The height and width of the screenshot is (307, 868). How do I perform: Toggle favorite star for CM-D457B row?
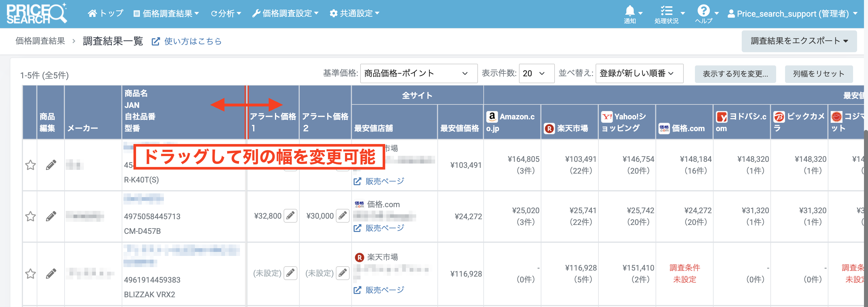point(30,216)
